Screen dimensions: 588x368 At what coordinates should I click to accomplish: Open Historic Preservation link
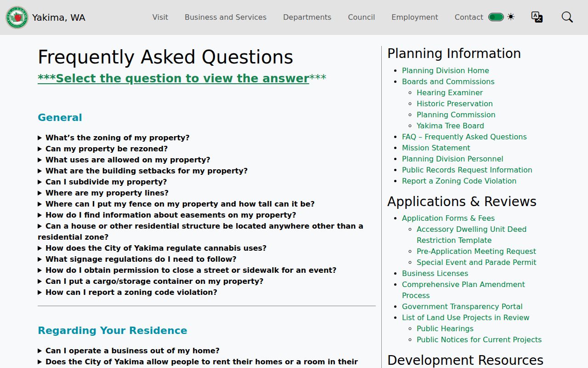(455, 103)
